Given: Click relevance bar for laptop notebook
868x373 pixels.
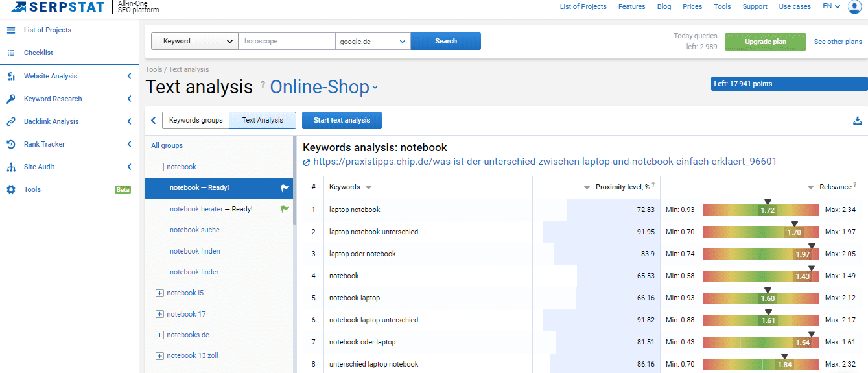Looking at the screenshot, I should point(762,210).
